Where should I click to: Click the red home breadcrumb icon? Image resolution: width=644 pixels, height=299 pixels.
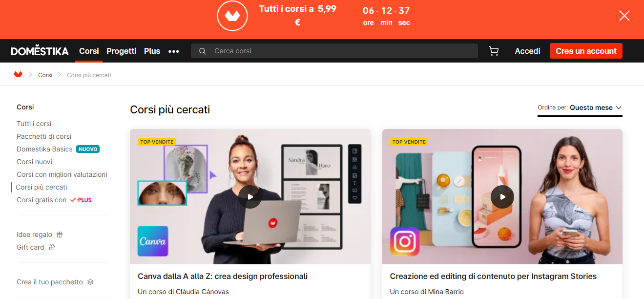tap(18, 75)
